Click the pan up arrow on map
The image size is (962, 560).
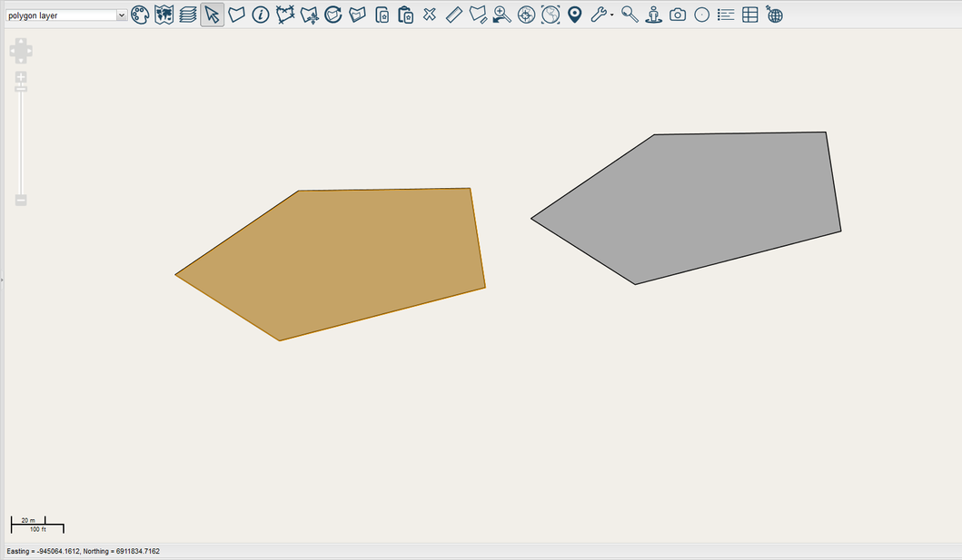[x=21, y=43]
